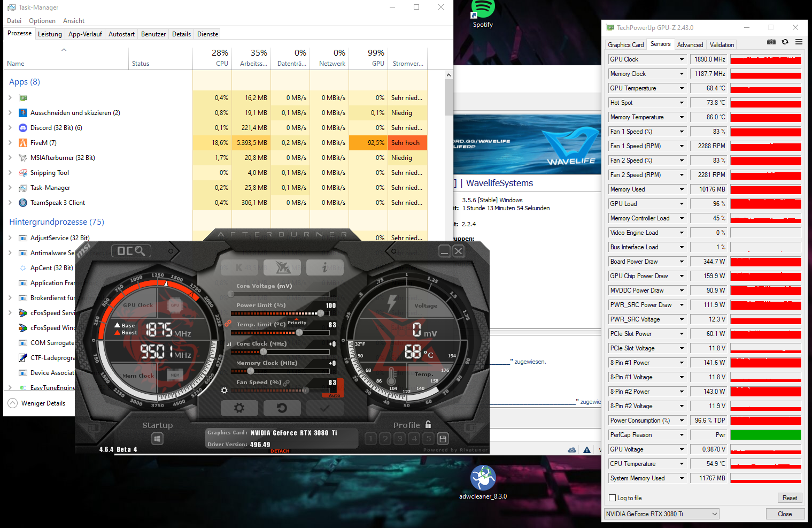This screenshot has height=528, width=812.
Task: Click the TeamSpeak 3 Client icon in Task-Manager
Action: point(23,203)
